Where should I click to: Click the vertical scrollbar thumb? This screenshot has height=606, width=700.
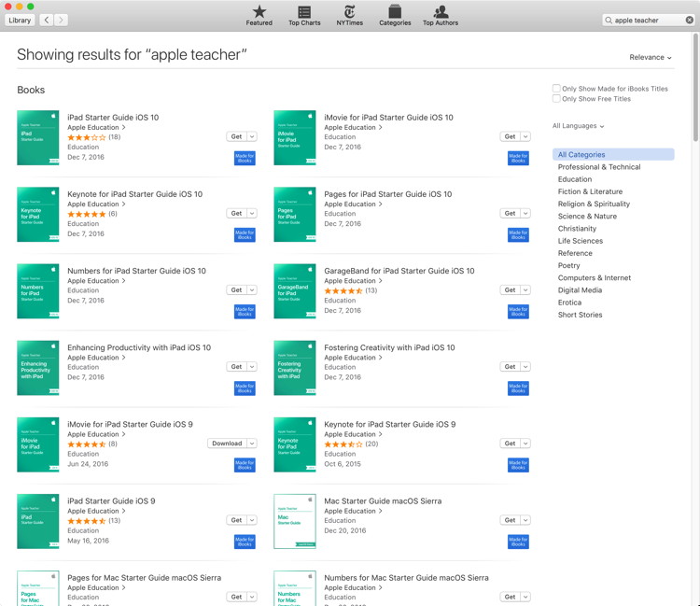click(695, 87)
